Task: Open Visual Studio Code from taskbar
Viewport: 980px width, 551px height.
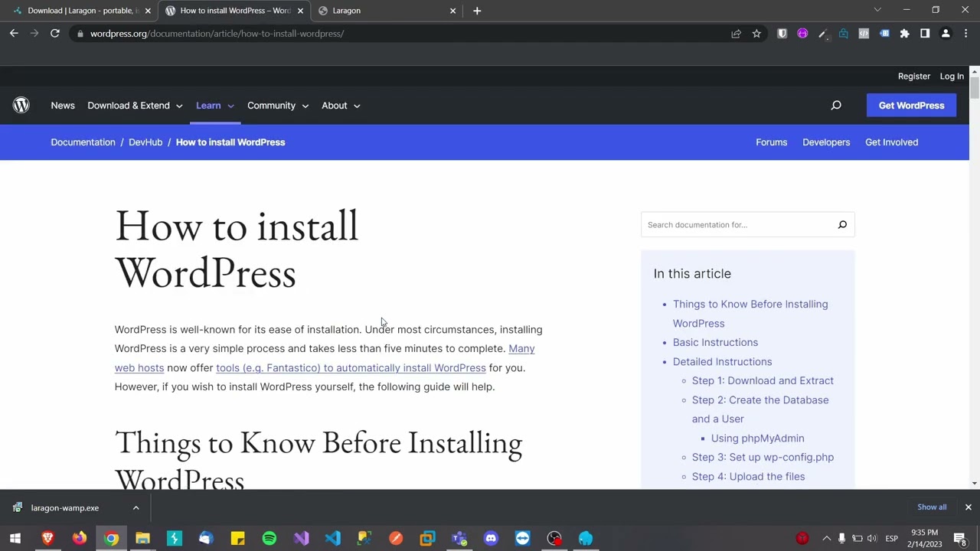Action: pyautogui.click(x=332, y=539)
